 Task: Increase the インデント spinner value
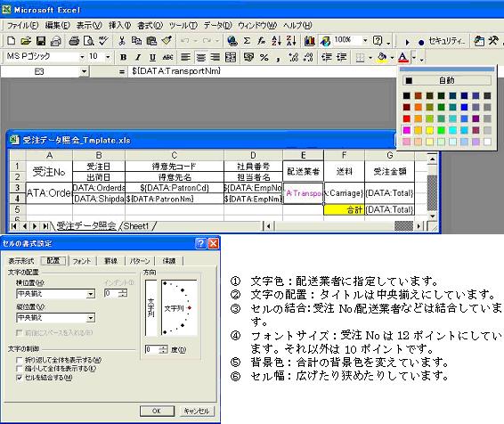(x=123, y=291)
